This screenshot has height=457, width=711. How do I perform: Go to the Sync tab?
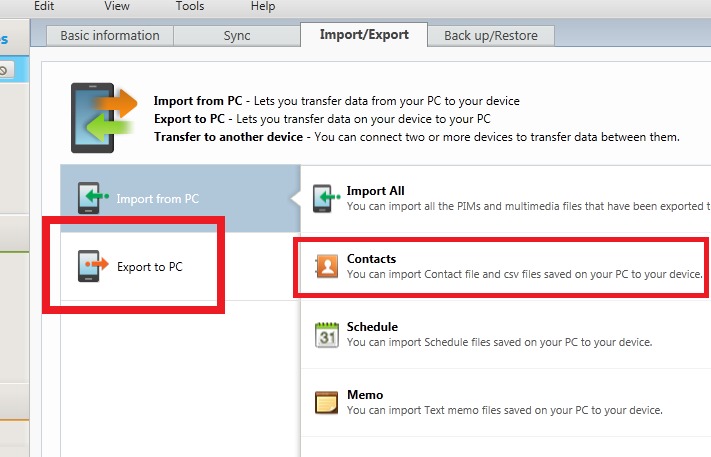[237, 36]
